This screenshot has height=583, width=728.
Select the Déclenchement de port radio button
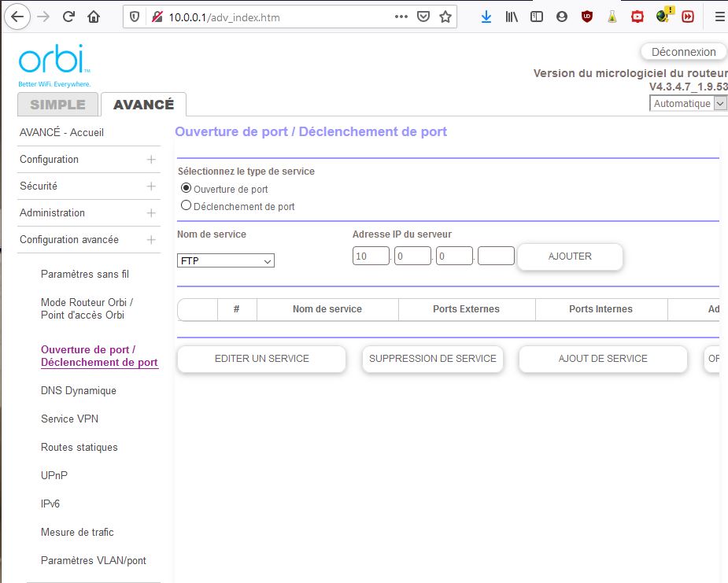187,205
